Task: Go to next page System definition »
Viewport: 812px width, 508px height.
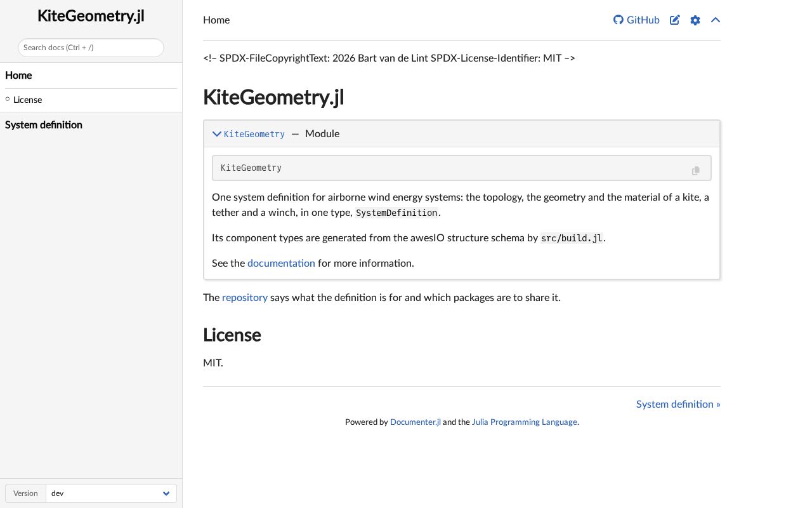Action: (x=678, y=404)
